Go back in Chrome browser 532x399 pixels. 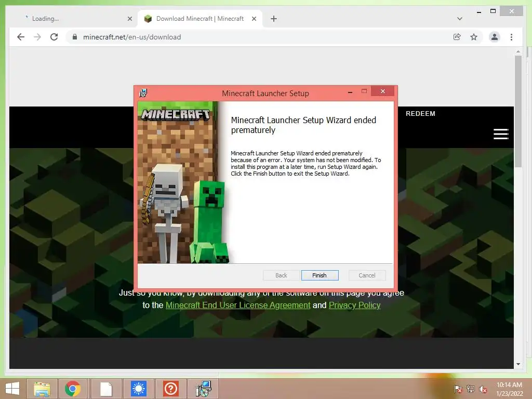(21, 37)
